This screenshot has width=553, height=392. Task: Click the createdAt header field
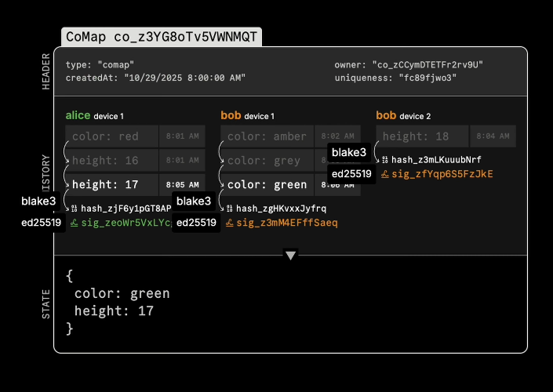tap(155, 78)
